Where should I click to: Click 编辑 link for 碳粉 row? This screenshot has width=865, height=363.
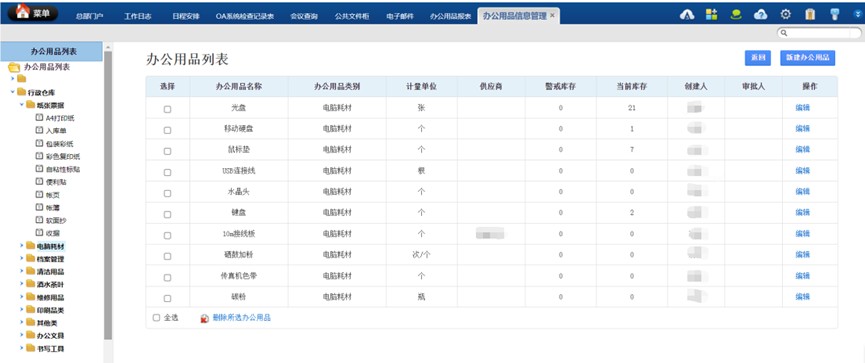(x=803, y=297)
